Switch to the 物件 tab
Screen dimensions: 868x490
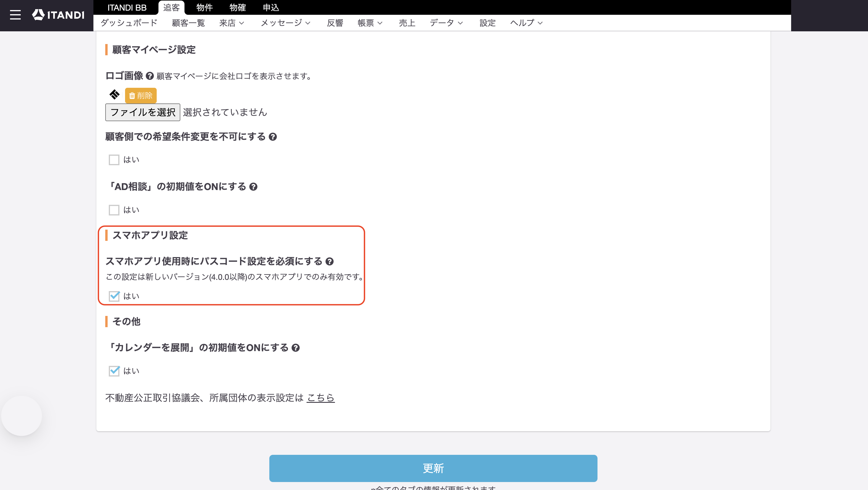(205, 7)
